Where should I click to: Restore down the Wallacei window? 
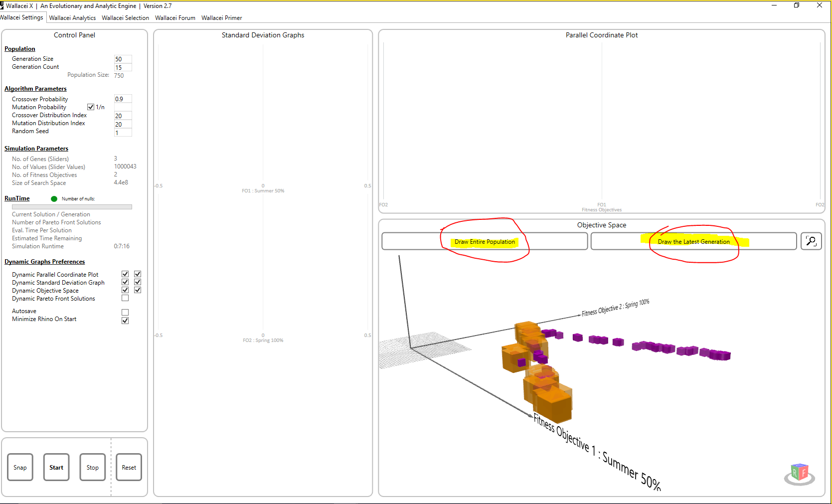coord(797,5)
